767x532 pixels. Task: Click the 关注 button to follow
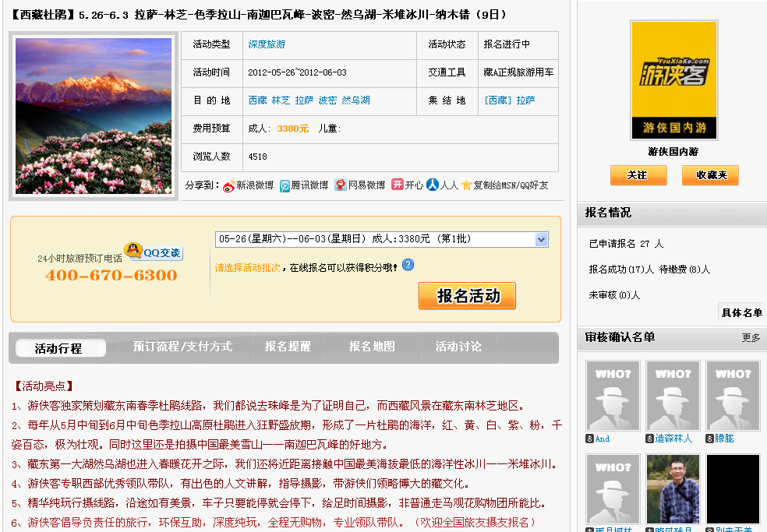click(x=638, y=175)
